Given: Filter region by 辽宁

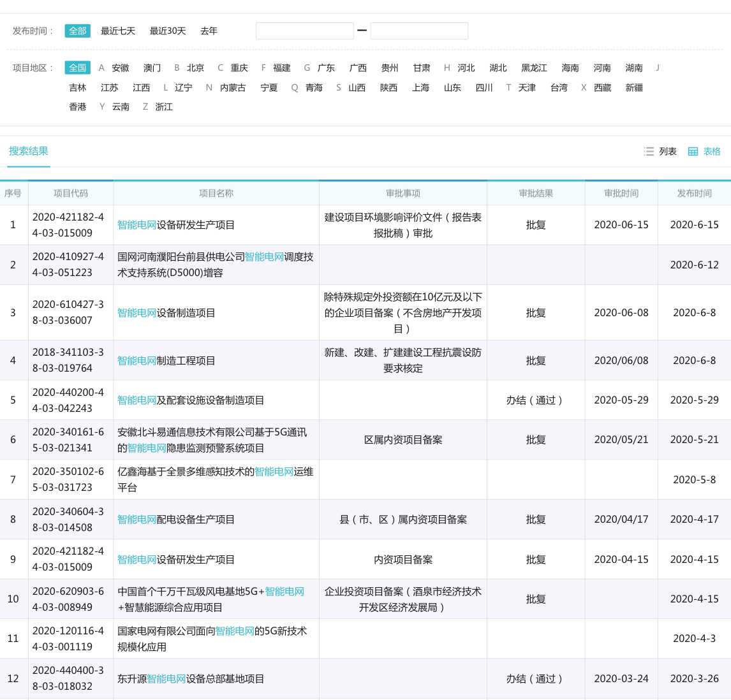Looking at the screenshot, I should click(x=183, y=87).
